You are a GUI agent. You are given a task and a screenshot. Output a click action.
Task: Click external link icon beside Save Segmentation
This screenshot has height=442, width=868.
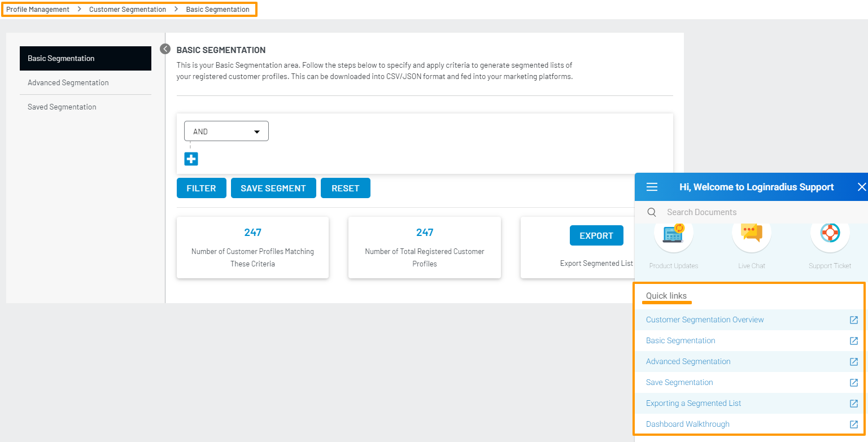pyautogui.click(x=853, y=382)
